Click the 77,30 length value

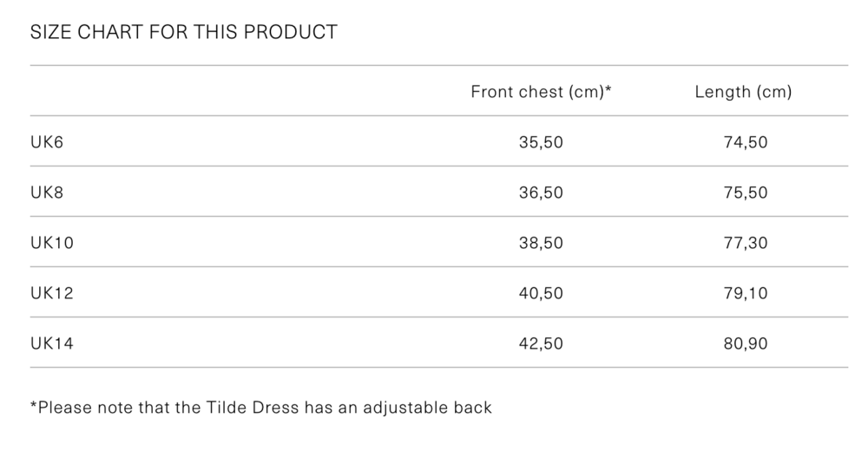pyautogui.click(x=746, y=243)
